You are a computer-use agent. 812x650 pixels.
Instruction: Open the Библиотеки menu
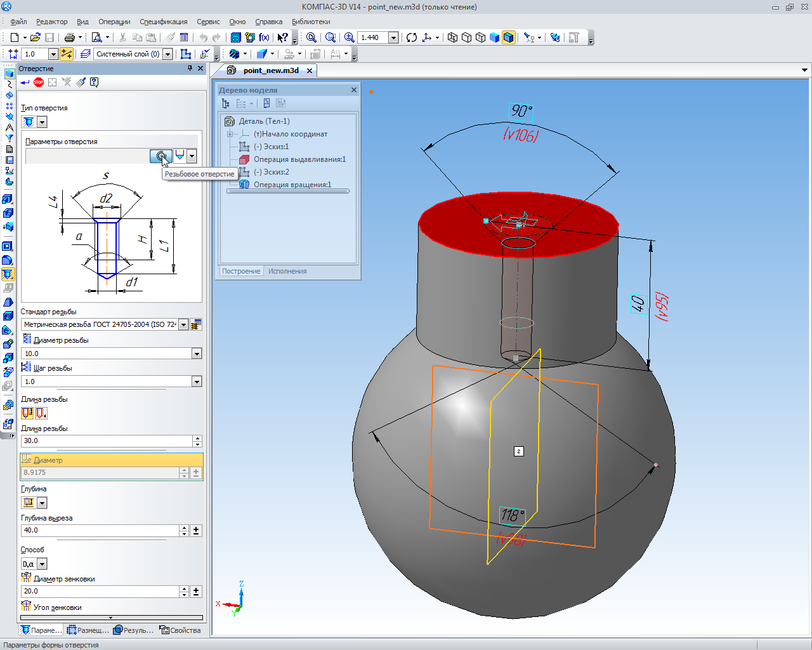(x=311, y=22)
